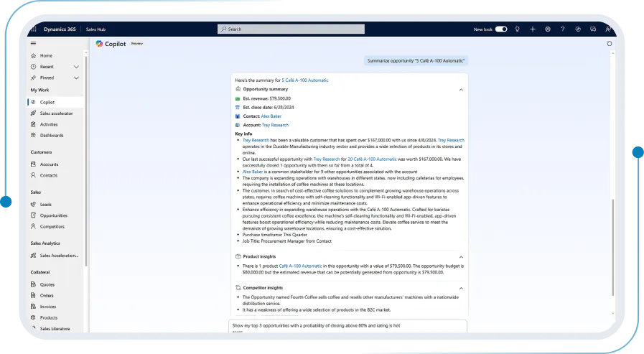Open the settings gear icon
Screen dimensions: 644x354
coord(548,29)
